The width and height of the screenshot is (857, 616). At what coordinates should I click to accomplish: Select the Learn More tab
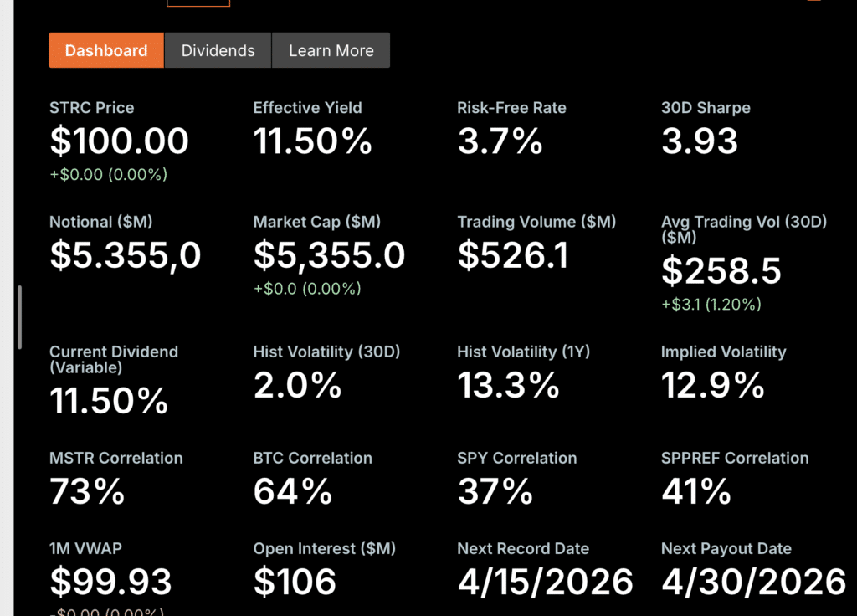[x=331, y=50]
